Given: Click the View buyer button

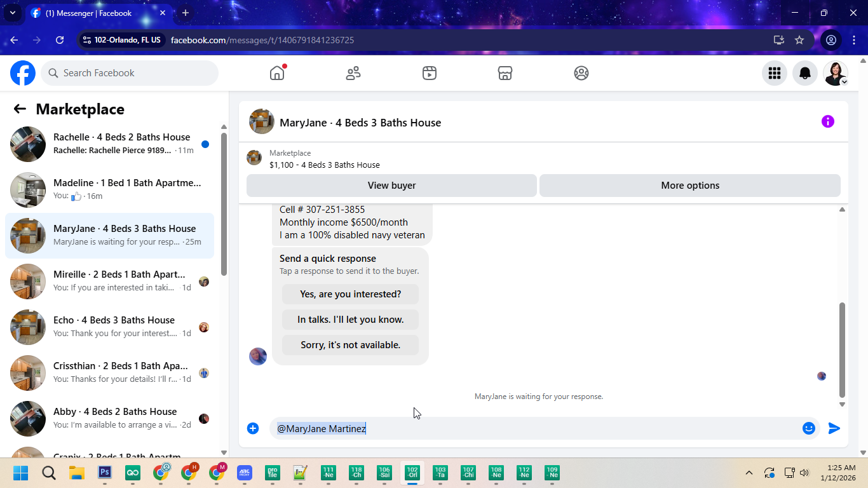Looking at the screenshot, I should point(391,186).
